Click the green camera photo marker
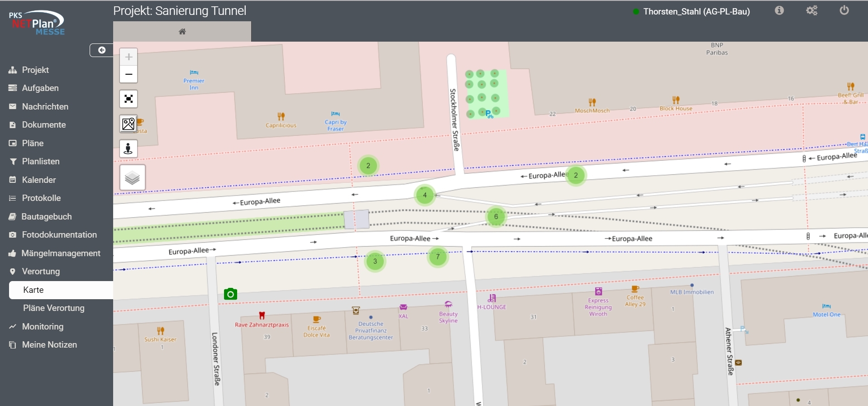The image size is (868, 406). pos(230,294)
